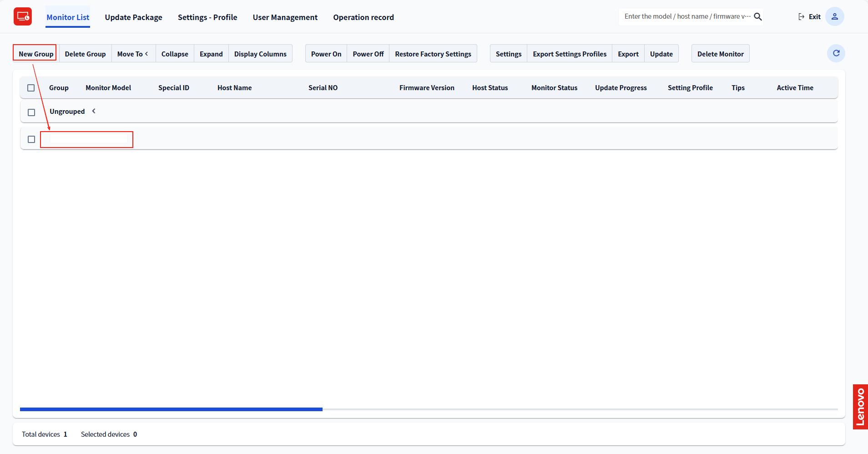Image resolution: width=868 pixels, height=454 pixels.
Task: Click the Lenovo logo badge
Action: tap(860, 407)
